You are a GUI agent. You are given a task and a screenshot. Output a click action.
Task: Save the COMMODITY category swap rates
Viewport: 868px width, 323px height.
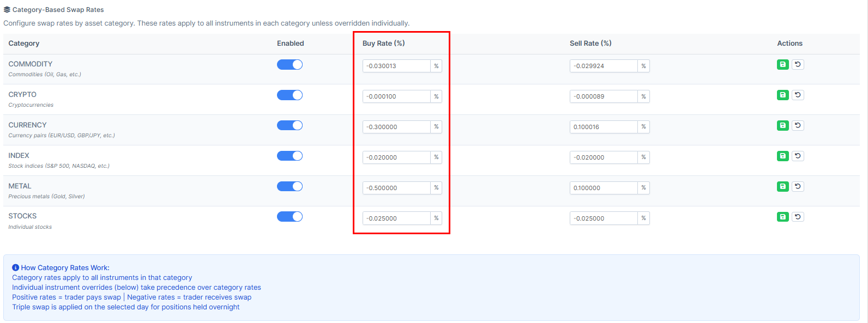click(x=782, y=65)
